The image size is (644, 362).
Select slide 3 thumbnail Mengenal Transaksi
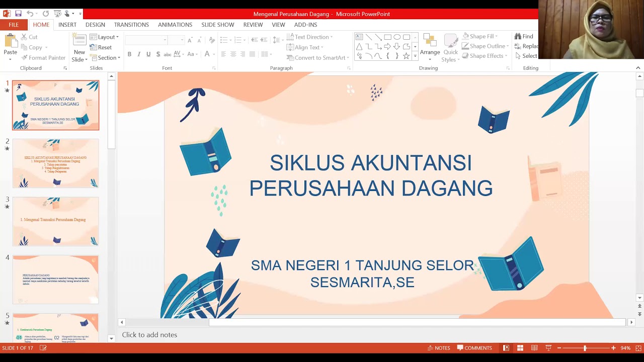pyautogui.click(x=56, y=221)
